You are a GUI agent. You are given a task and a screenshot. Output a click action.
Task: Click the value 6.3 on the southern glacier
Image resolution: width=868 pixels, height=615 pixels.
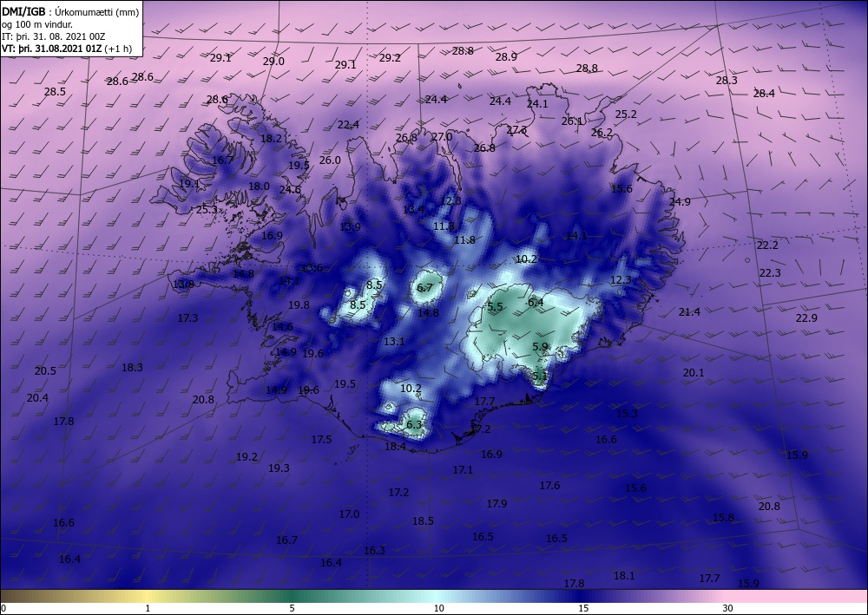[x=414, y=425]
